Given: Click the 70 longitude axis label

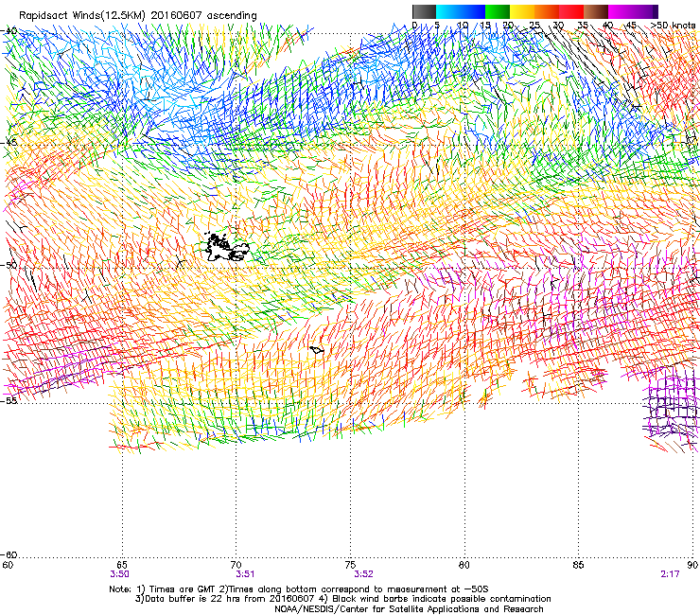Looking at the screenshot, I should point(236,565).
